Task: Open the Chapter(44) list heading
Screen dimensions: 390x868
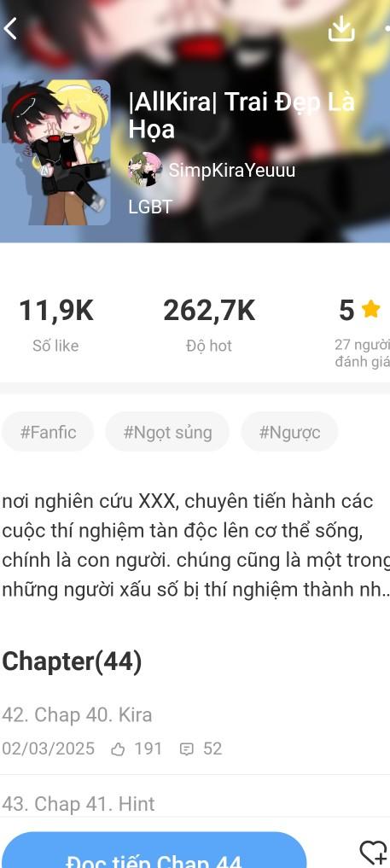Action: pyautogui.click(x=72, y=661)
